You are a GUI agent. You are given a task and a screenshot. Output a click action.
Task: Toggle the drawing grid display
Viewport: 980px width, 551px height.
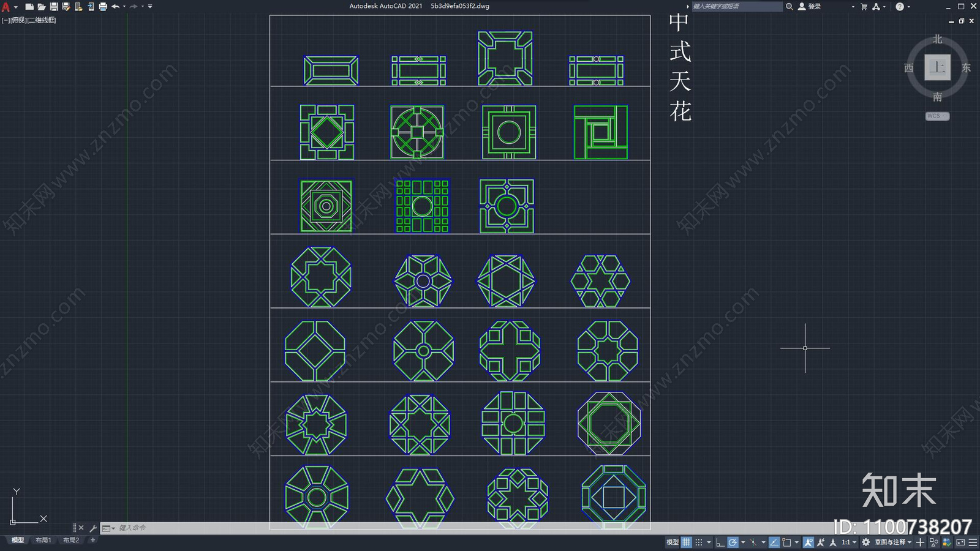[x=687, y=542]
